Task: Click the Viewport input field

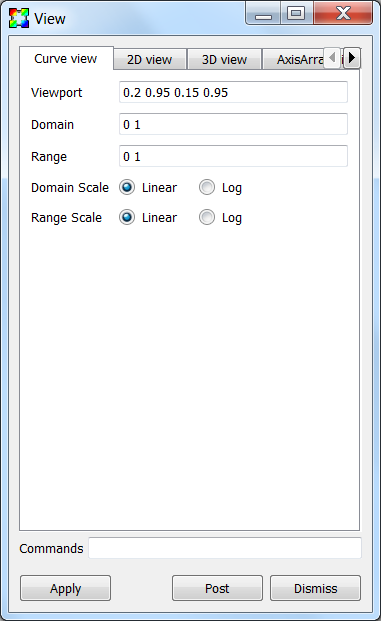Action: [233, 92]
